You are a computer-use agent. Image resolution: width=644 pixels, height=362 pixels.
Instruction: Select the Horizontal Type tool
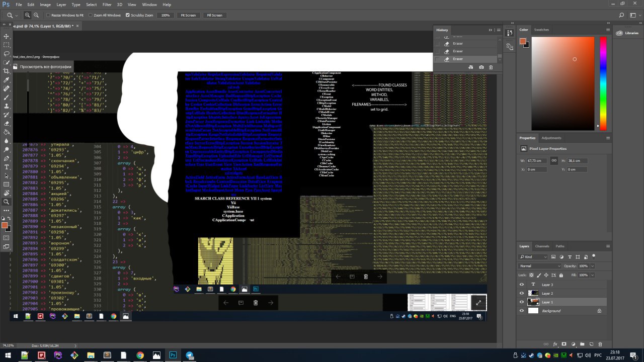7,167
